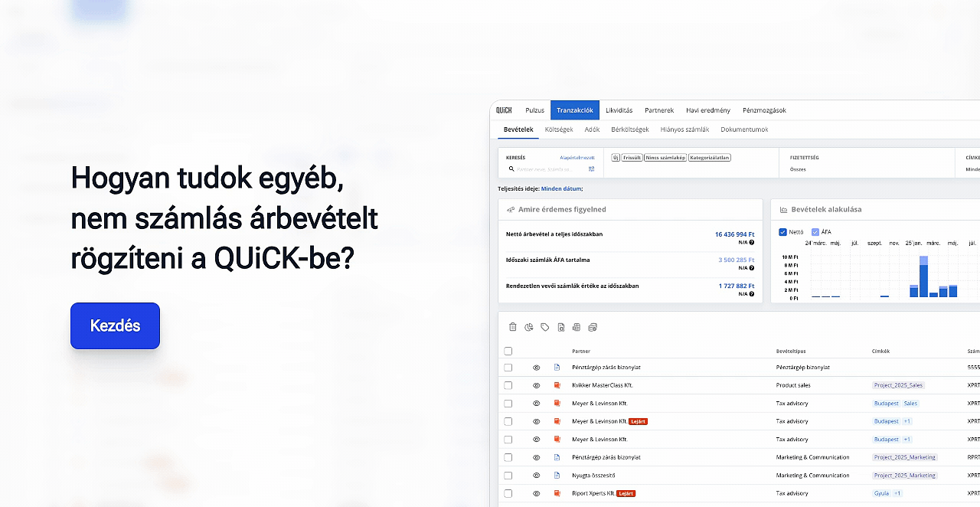Viewport: 980px width, 507px height.
Task: Click blue document icon of Pénztárgép bizonylat row
Action: [x=557, y=368]
